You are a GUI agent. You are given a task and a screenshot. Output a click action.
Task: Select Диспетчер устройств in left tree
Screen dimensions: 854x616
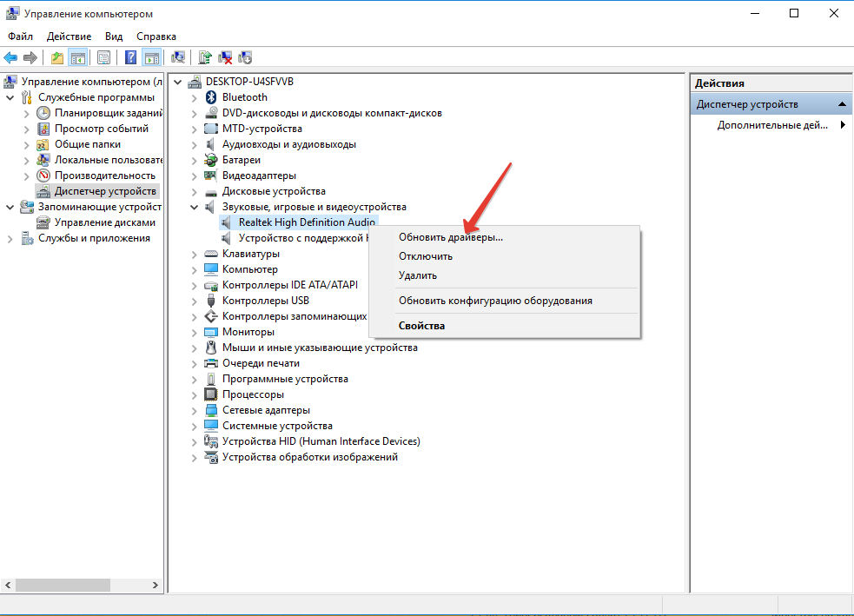(105, 191)
